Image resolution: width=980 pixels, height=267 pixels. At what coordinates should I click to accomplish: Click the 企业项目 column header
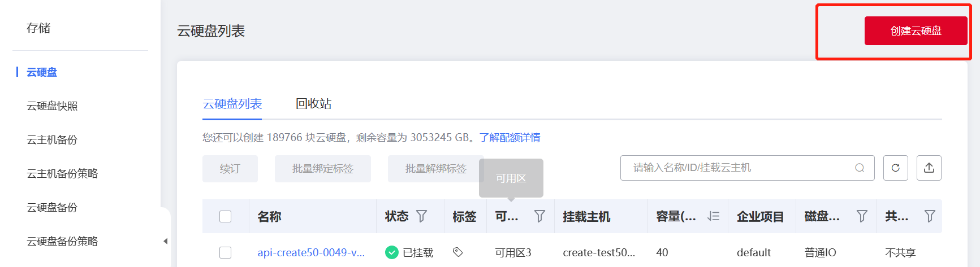(x=760, y=216)
